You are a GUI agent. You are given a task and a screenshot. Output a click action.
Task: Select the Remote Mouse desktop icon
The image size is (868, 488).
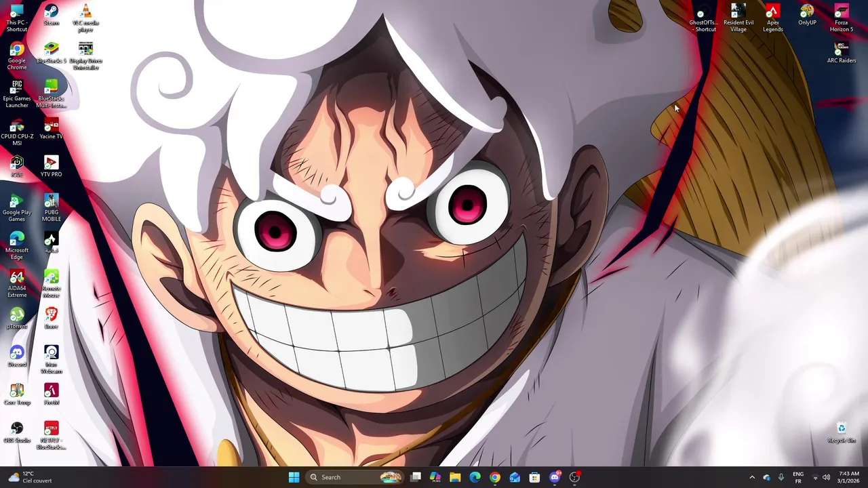pos(51,284)
